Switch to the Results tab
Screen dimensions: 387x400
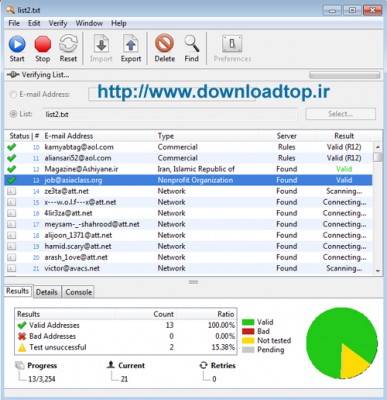click(17, 291)
